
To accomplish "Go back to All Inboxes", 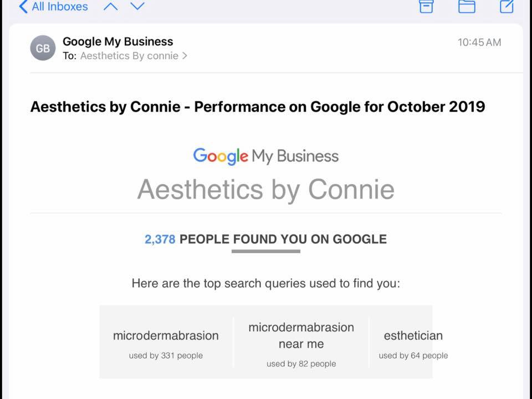I will (53, 7).
